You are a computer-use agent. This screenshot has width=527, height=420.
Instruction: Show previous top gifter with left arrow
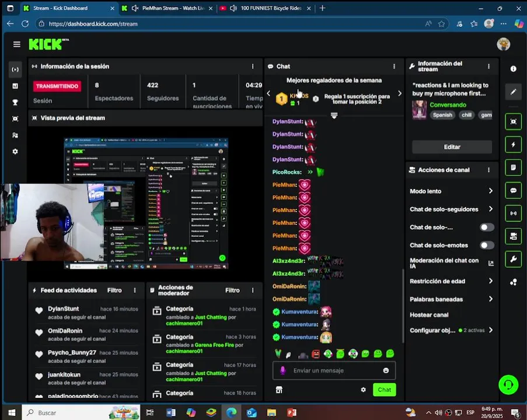[268, 93]
